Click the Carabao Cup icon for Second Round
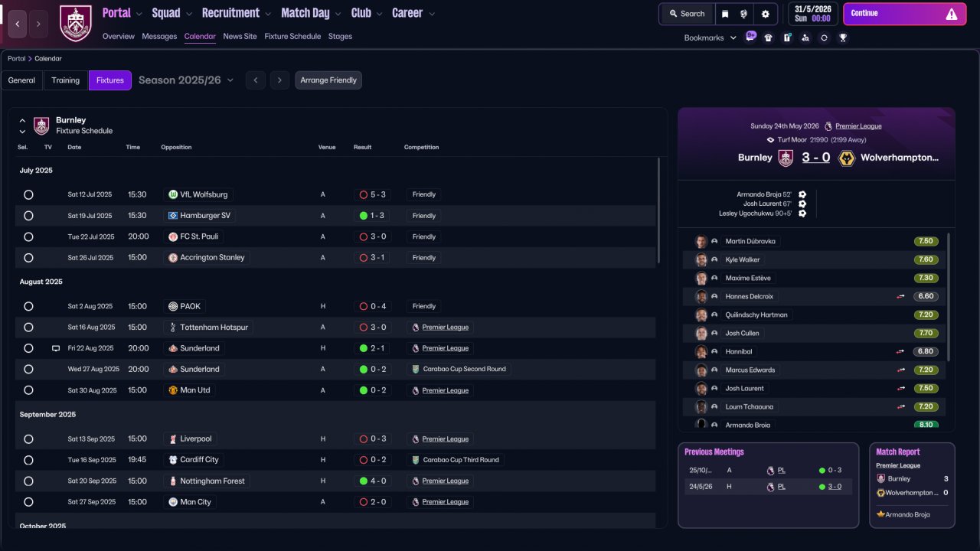Viewport: 980px width, 551px height. coord(416,369)
